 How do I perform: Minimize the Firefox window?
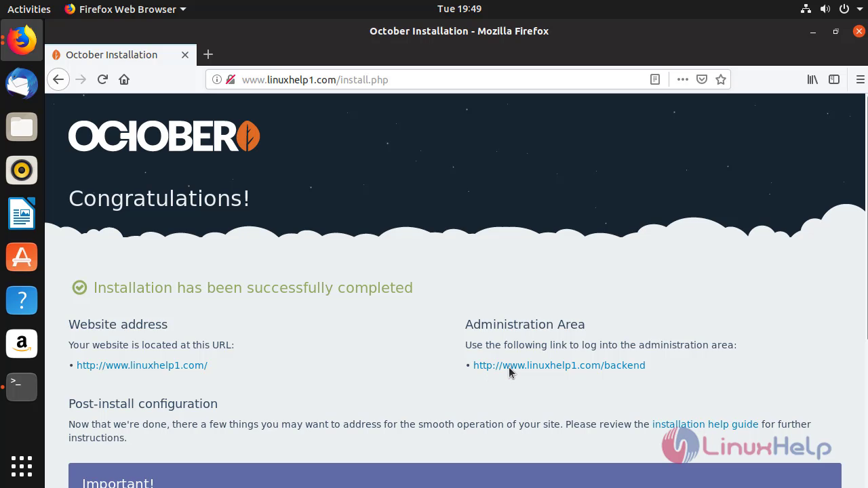tap(813, 31)
